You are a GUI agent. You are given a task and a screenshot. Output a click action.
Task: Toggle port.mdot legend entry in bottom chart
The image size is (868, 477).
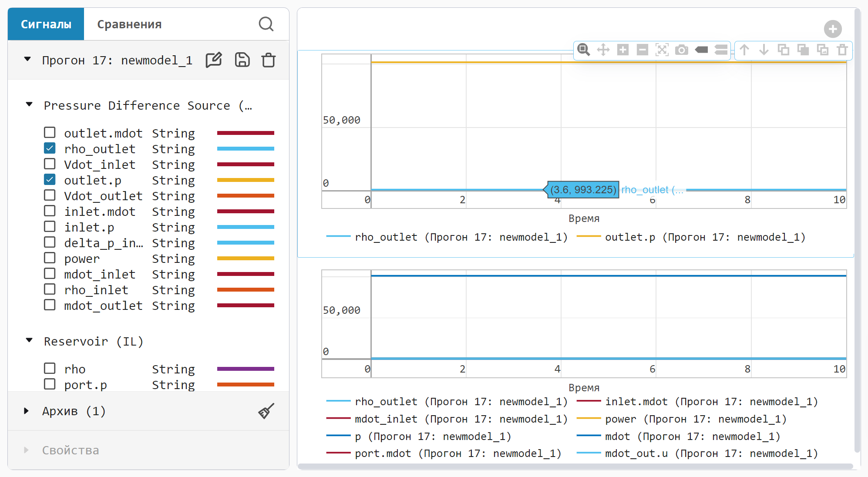[444, 453]
